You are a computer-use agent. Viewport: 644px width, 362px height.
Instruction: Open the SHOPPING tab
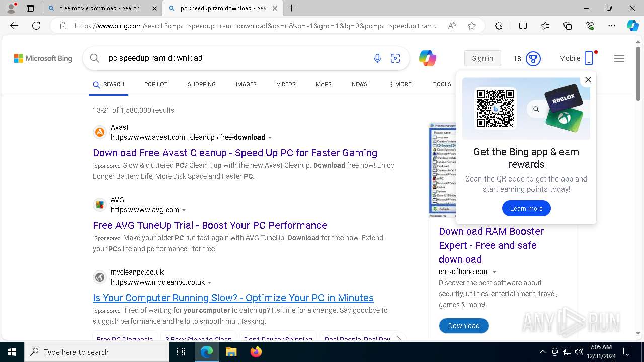click(202, 84)
